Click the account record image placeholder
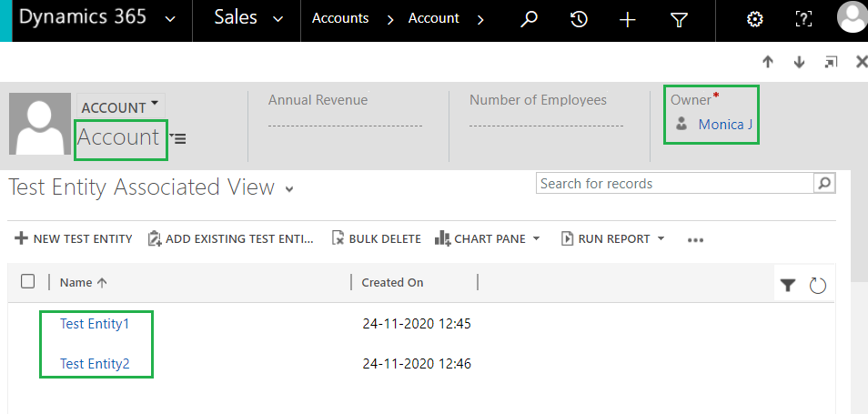Viewport: 868px width, 414px height. pos(40,124)
